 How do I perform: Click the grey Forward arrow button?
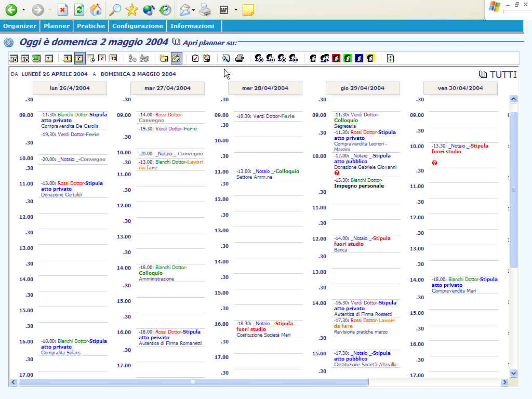38,10
